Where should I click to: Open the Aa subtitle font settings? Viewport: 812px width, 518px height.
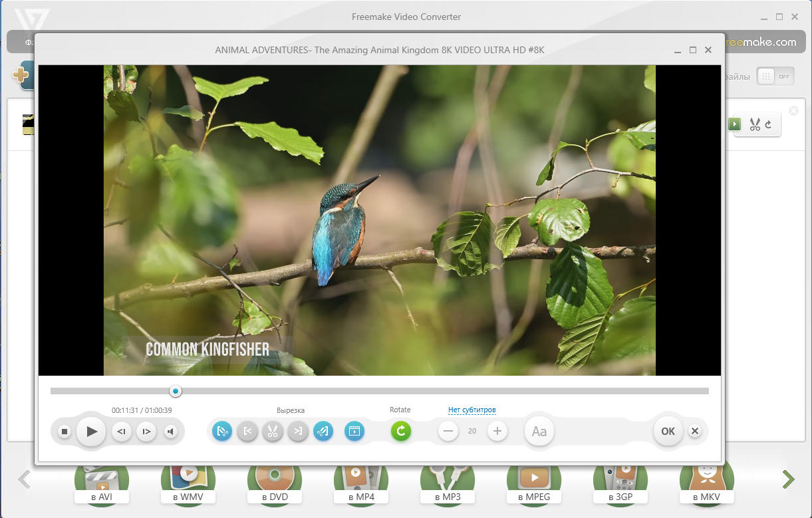[x=539, y=432]
